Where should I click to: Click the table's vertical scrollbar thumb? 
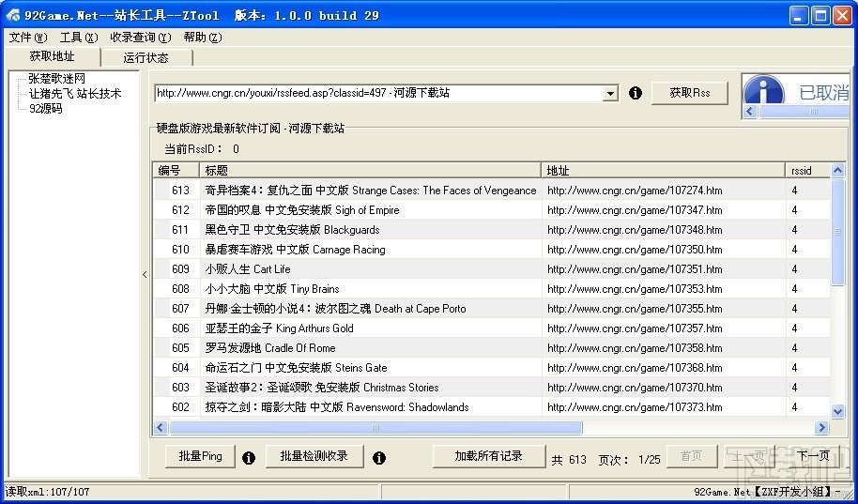click(x=837, y=232)
